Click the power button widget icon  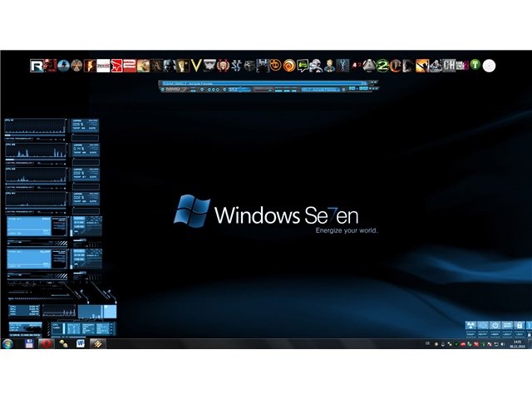pyautogui.click(x=495, y=326)
